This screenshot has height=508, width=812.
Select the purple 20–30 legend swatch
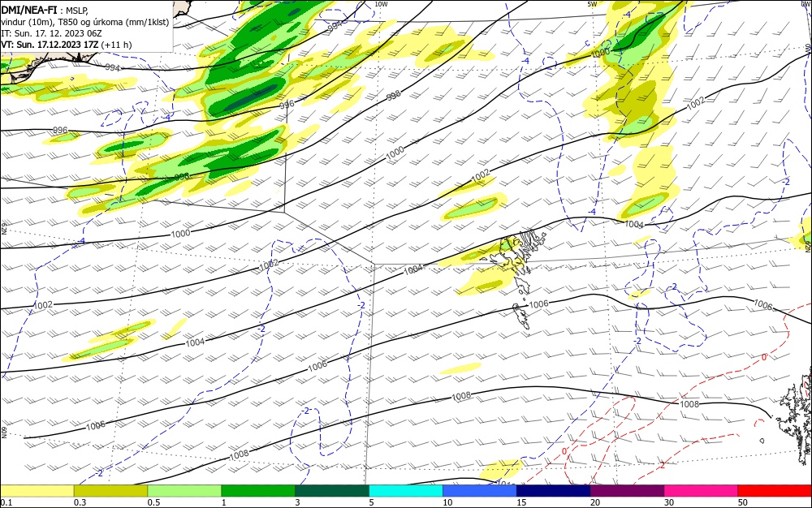pyautogui.click(x=627, y=491)
